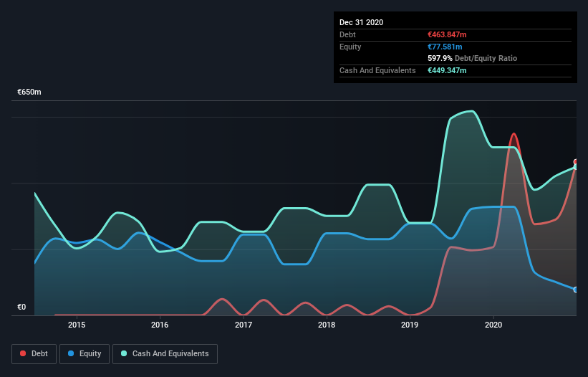Click the €449.347m cash value
Screen dimensions: 588x377
pos(447,70)
